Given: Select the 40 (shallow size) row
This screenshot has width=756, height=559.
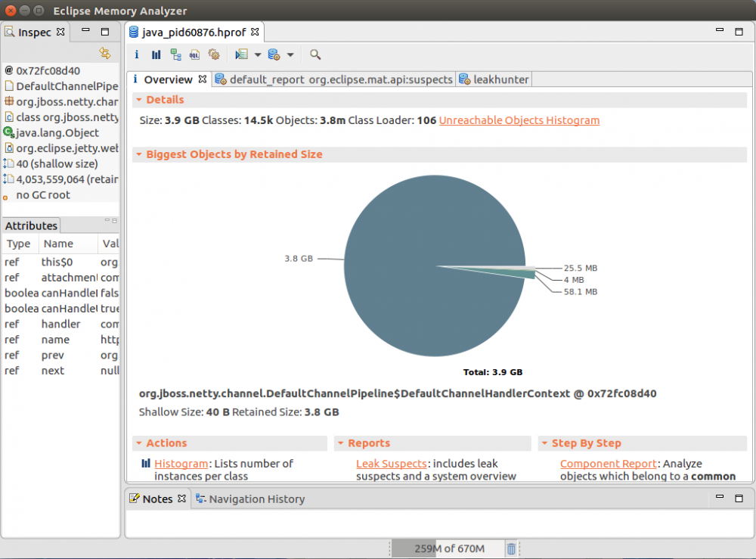Looking at the screenshot, I should tap(60, 164).
